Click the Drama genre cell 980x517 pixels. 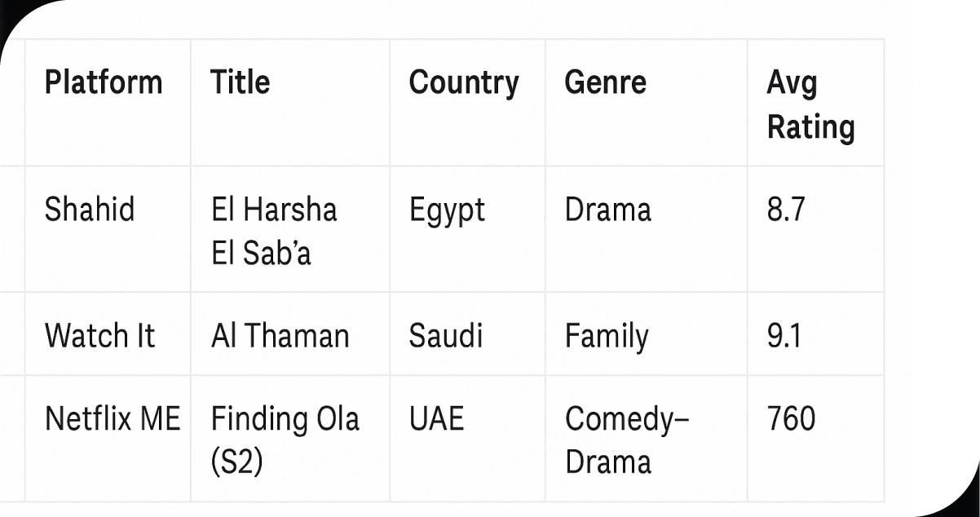point(607,210)
